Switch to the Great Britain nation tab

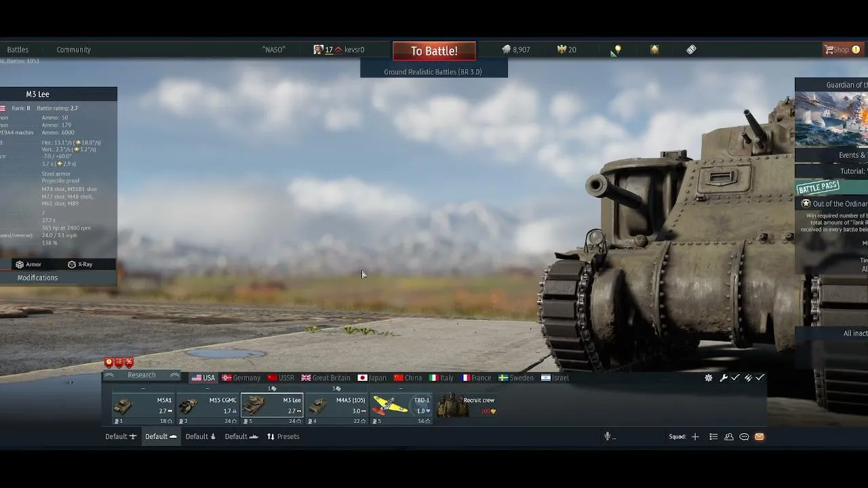[x=326, y=378]
